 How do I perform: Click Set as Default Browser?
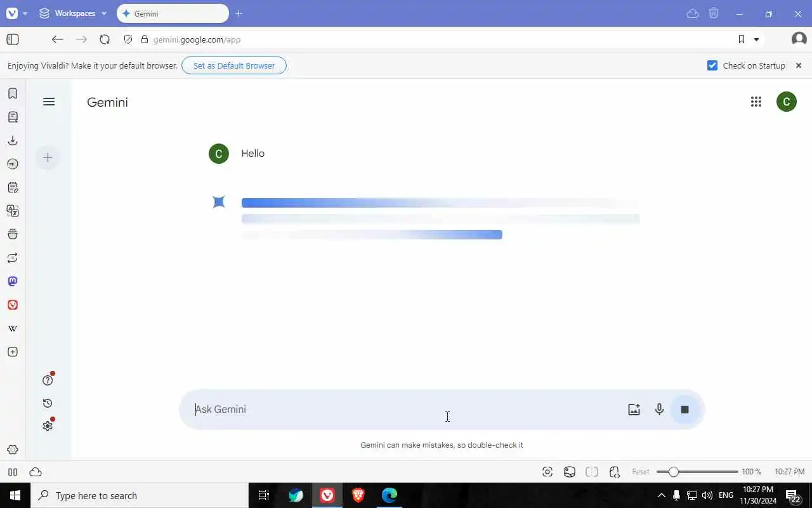[x=234, y=65]
